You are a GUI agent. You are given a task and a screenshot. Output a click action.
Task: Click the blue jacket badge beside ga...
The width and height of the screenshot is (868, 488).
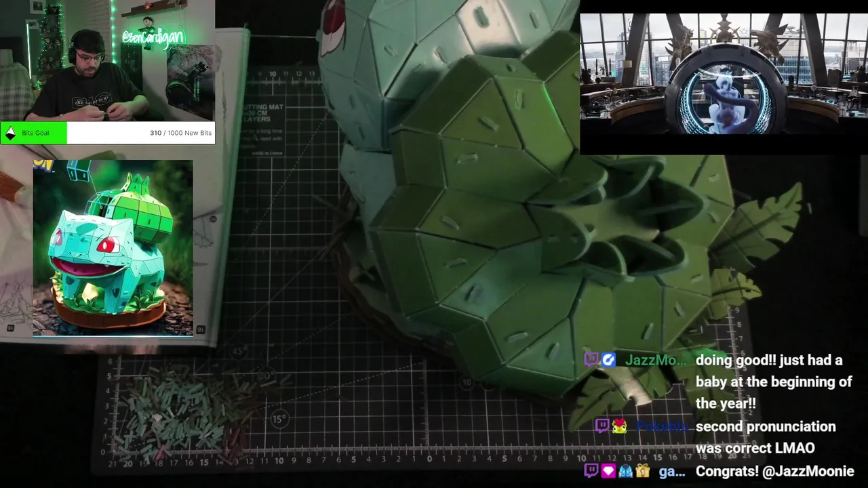point(625,471)
